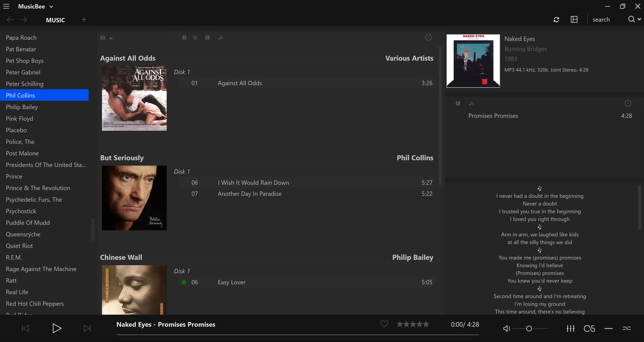Click Naked Eyes artist name in info panel
The image size is (644, 342).
click(x=520, y=39)
